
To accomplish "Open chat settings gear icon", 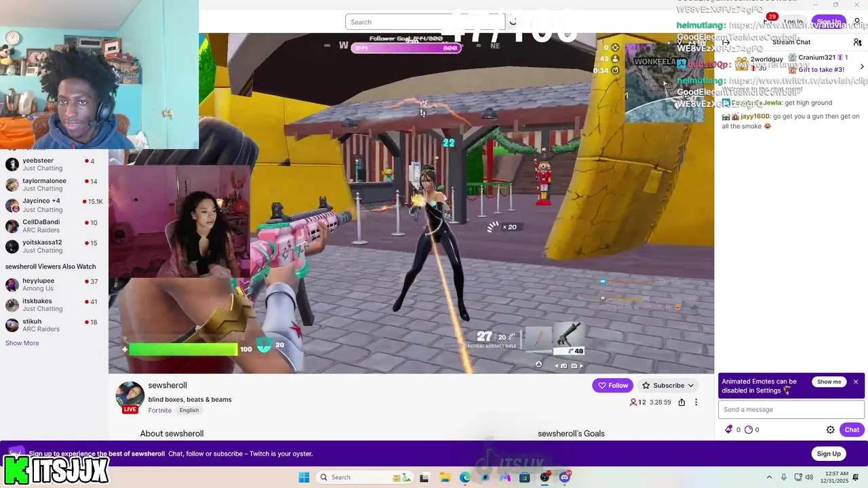I will point(830,430).
